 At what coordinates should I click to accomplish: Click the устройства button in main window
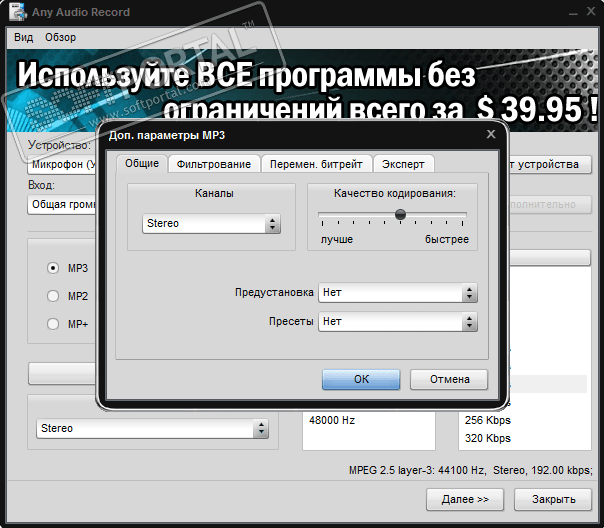coord(550,164)
